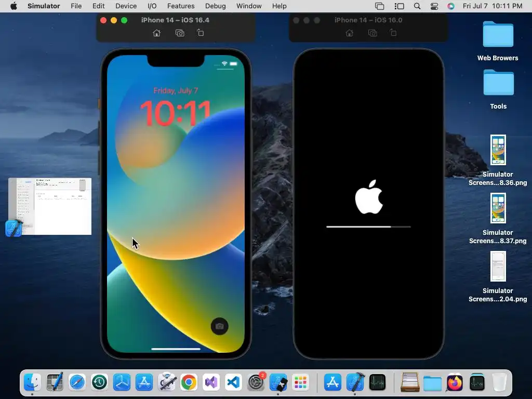Screen dimensions: 532x399
Task: Open the File menu
Action: pyautogui.click(x=76, y=6)
